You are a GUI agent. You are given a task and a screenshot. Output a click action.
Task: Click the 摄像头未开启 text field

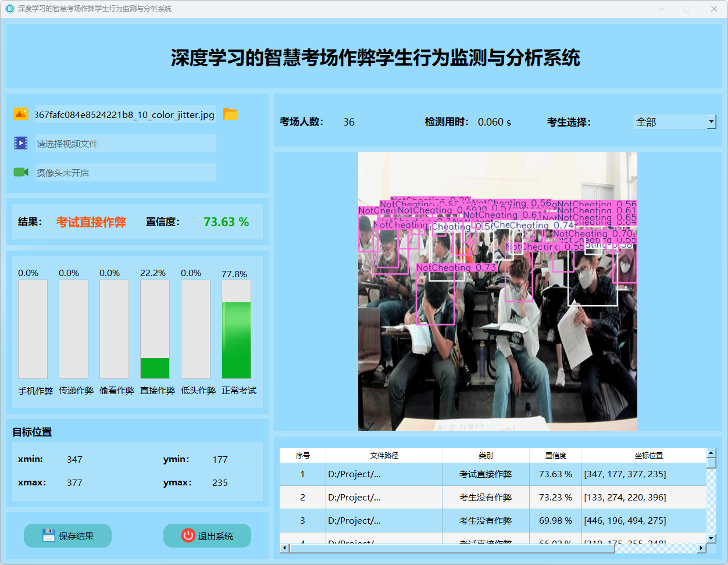(126, 173)
